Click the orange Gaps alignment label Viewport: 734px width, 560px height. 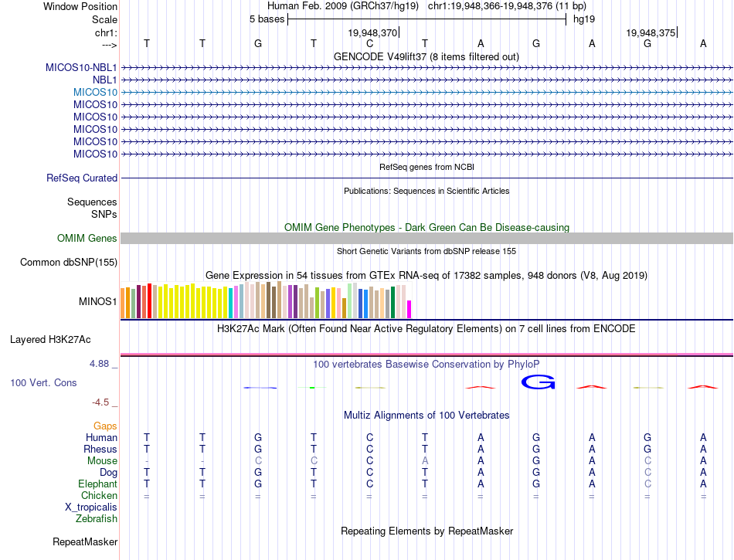[x=105, y=426]
